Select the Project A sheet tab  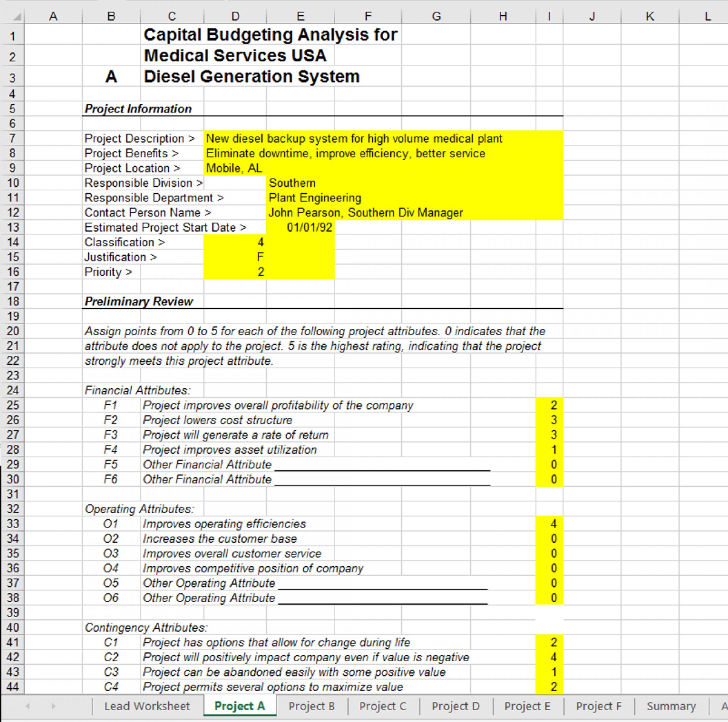click(x=240, y=706)
